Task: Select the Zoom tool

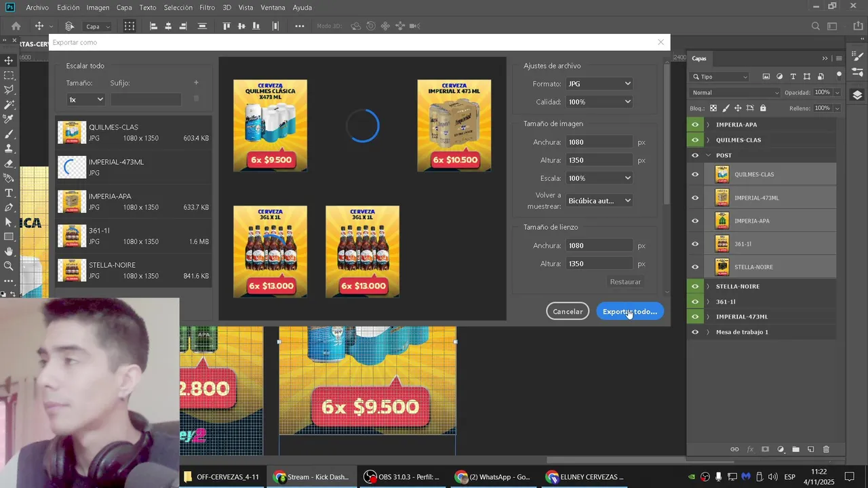Action: tap(9, 266)
